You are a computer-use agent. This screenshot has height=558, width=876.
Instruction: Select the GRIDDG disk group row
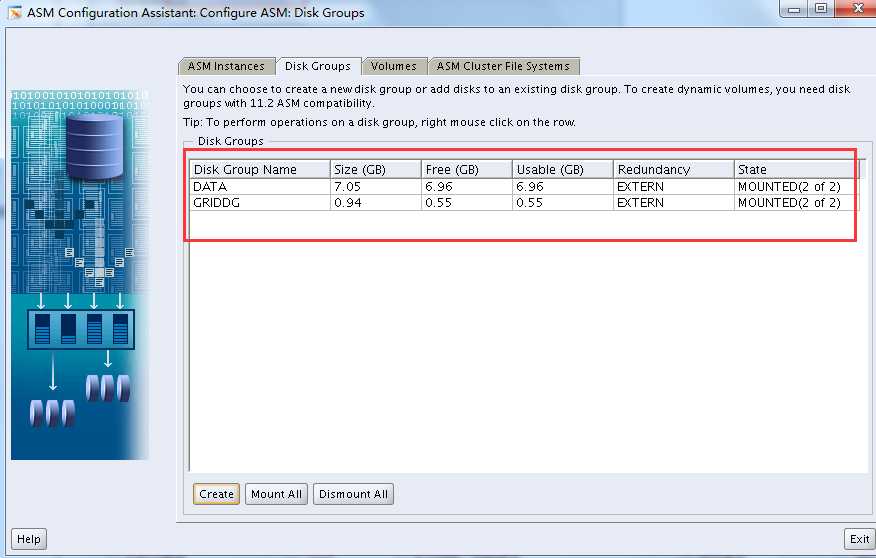[x=524, y=203]
